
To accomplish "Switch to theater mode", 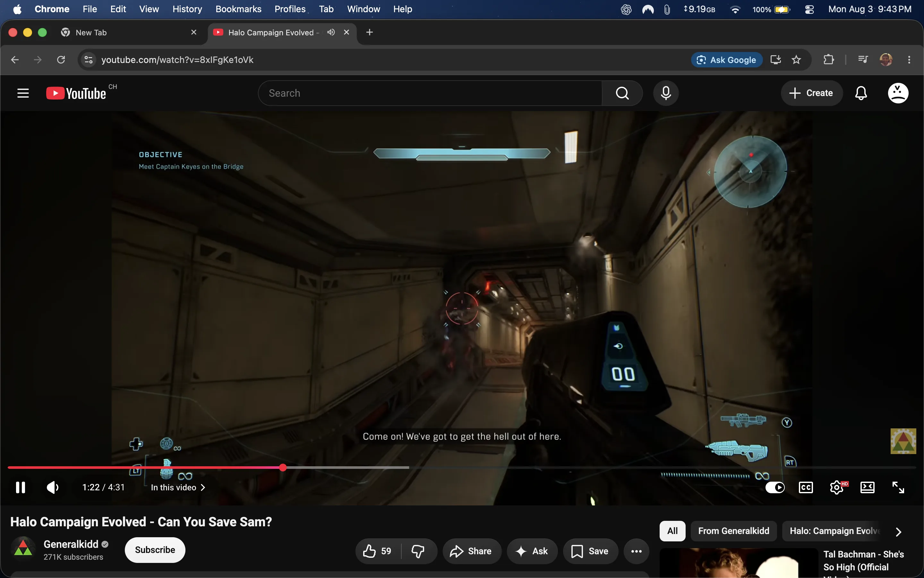I will coord(868,487).
